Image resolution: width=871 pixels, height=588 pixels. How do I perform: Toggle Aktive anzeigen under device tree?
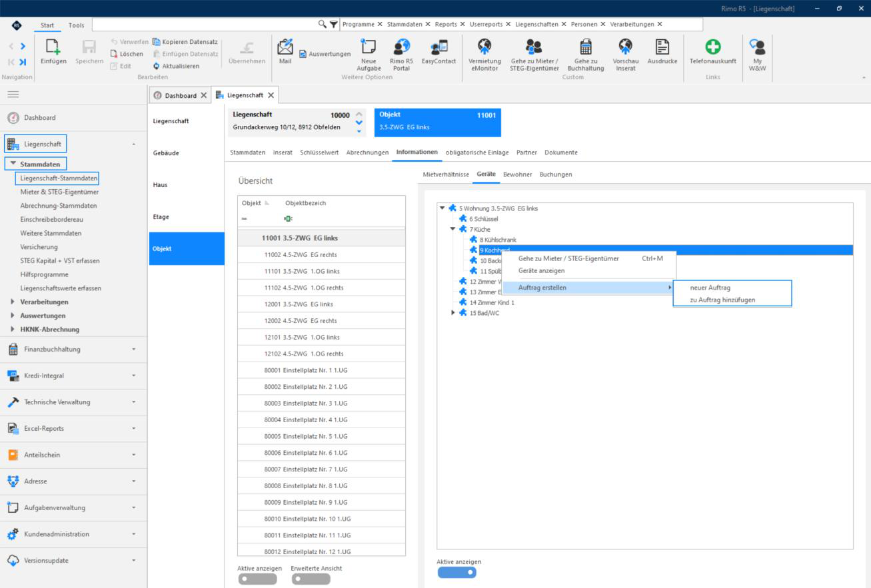[456, 572]
